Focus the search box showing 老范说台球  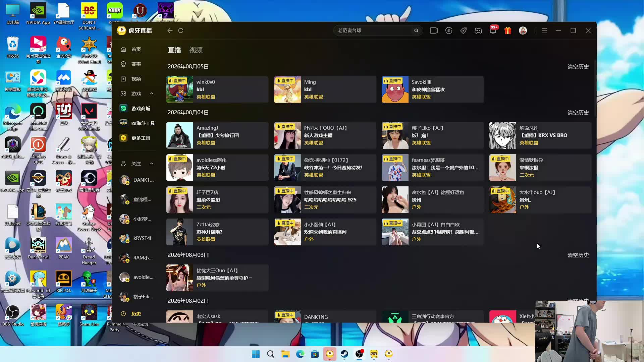[x=377, y=31]
